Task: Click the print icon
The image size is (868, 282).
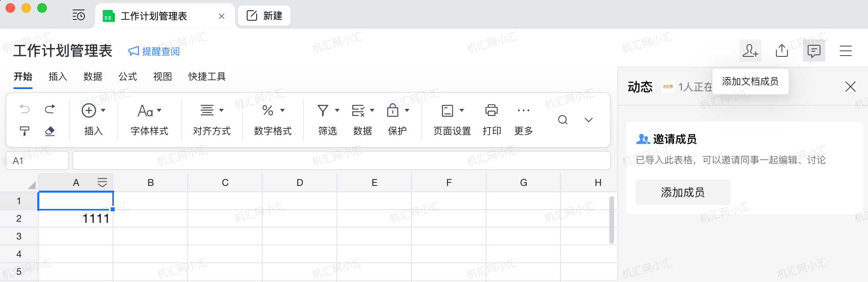Action: coord(492,110)
